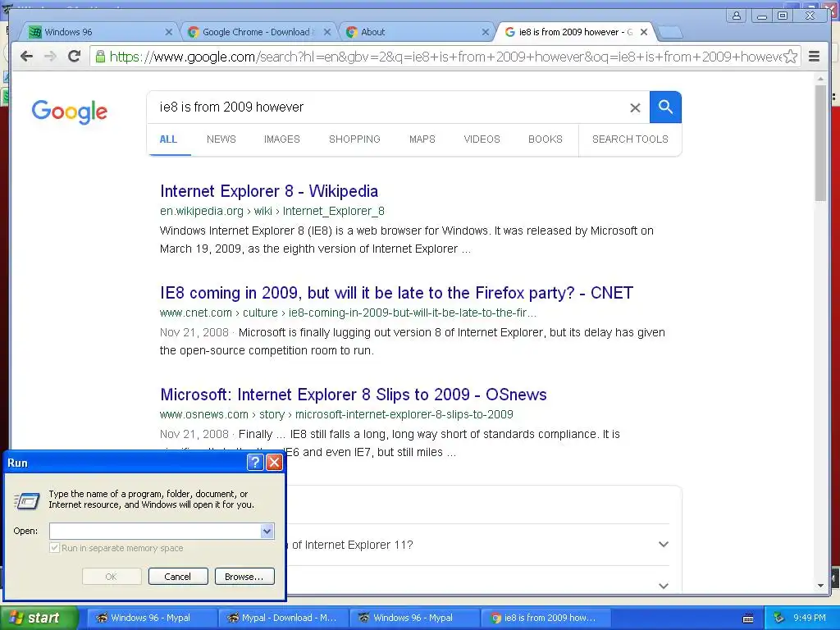Close the ie8 is from 2009 tab
The height and width of the screenshot is (630, 840).
(644, 32)
